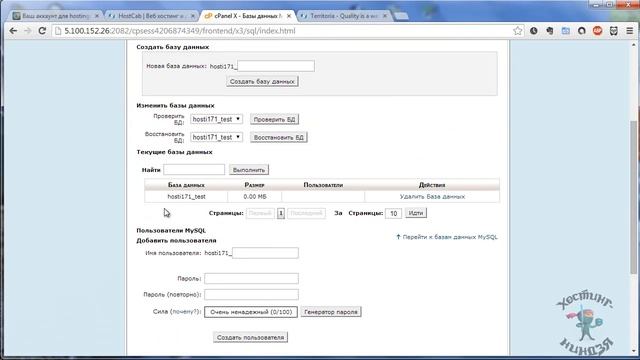The image size is (640, 360).
Task: Click page number 1 button
Action: [x=281, y=213]
